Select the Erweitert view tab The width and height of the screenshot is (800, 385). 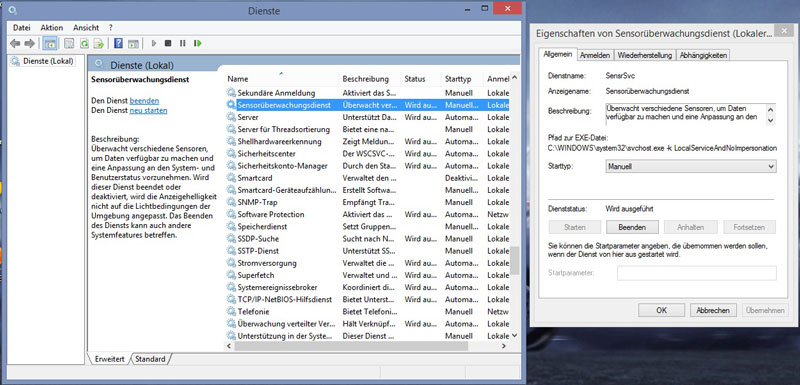tap(109, 359)
